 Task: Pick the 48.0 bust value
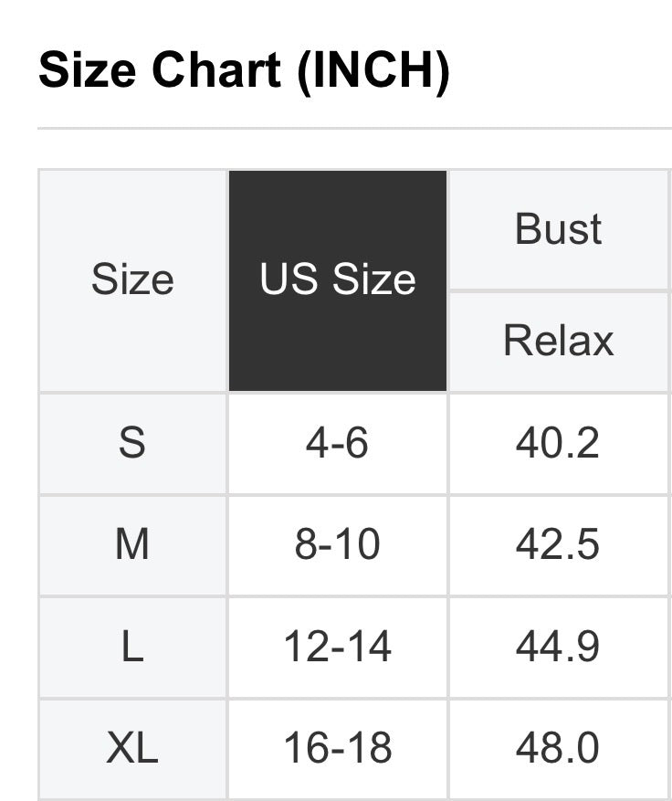[x=558, y=748]
